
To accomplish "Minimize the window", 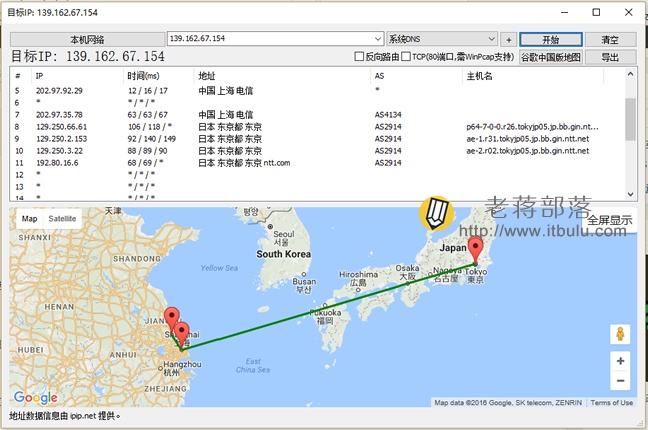I will pos(565,12).
